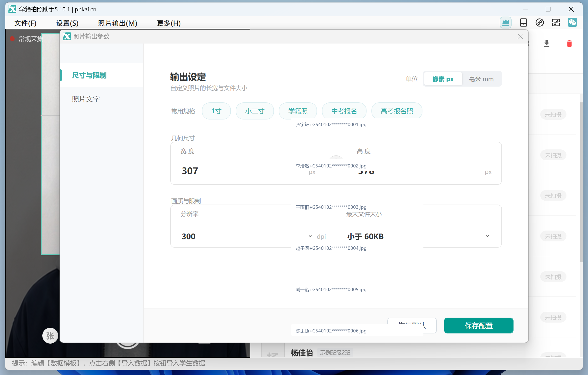
Task: Select file 赵子涵+G540102********0004.jpg
Action: pos(331,248)
